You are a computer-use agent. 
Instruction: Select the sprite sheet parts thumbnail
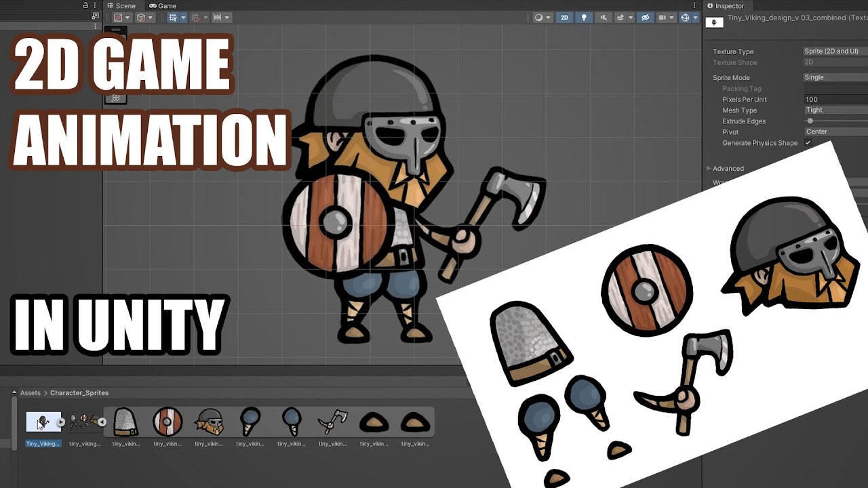click(x=85, y=422)
